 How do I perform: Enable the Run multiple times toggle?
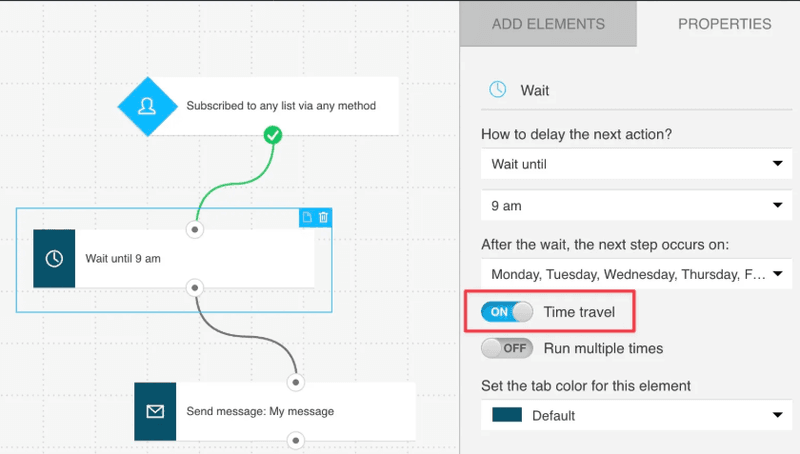507,348
